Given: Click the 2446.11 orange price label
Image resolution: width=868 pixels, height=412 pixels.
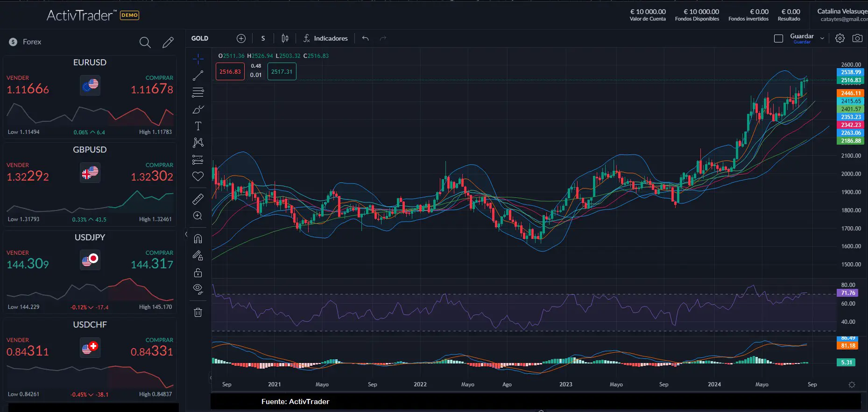Looking at the screenshot, I should coord(850,93).
